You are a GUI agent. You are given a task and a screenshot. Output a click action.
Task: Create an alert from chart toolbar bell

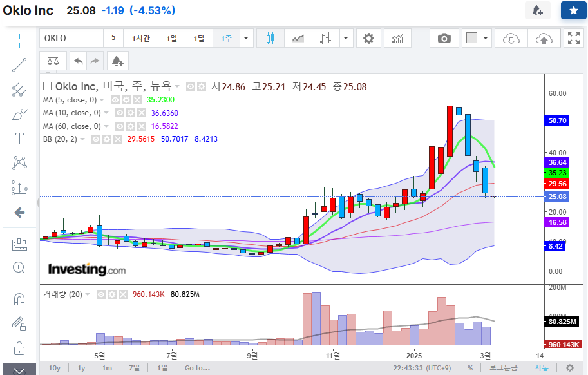click(x=118, y=61)
